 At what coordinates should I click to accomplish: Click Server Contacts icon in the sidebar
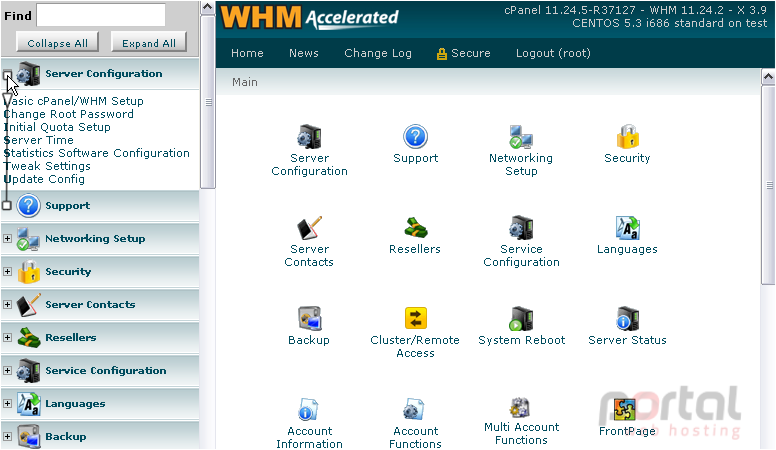click(28, 304)
